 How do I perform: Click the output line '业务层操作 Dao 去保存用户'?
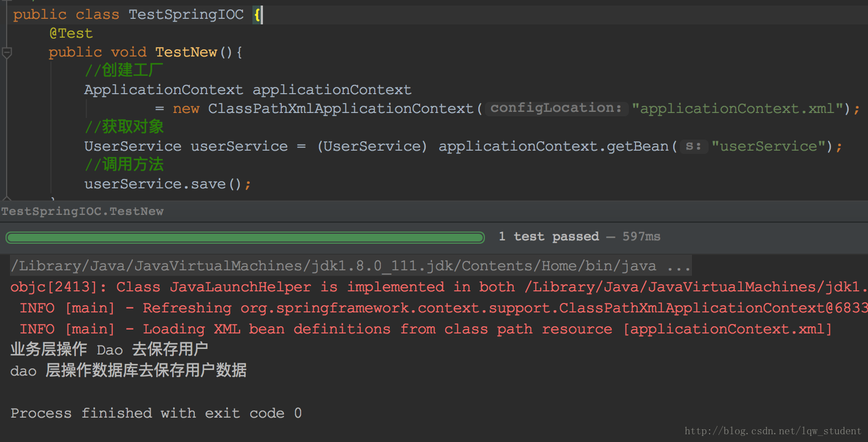pyautogui.click(x=109, y=350)
